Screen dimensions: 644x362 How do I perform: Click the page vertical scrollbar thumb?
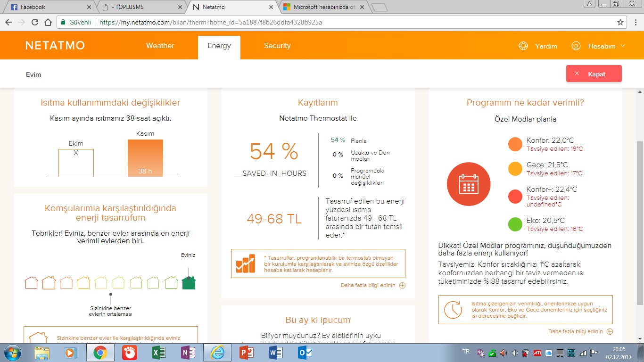(x=640, y=222)
